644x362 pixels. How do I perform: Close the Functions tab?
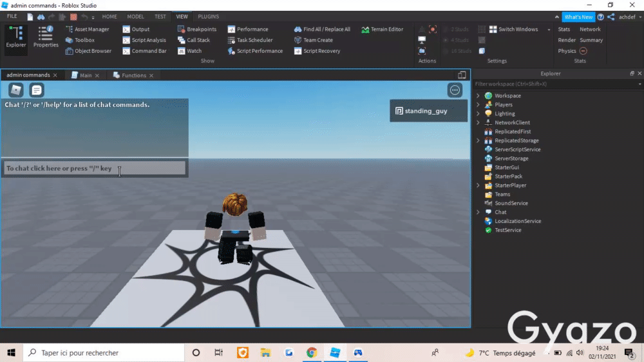click(x=151, y=75)
